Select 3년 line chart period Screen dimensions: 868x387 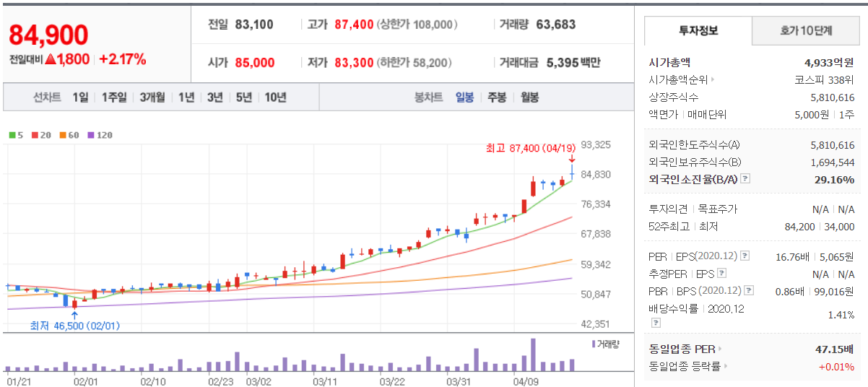215,97
